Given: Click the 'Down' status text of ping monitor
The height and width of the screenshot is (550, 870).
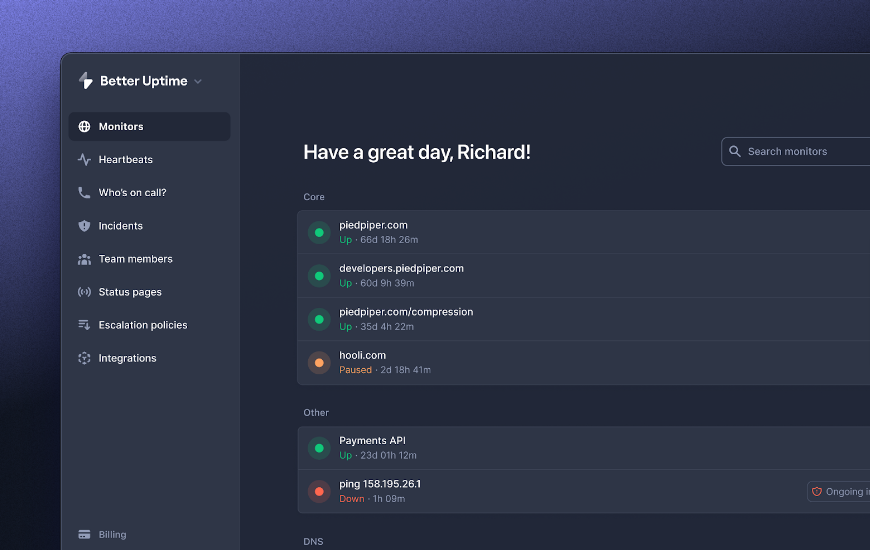Looking at the screenshot, I should click(352, 499).
